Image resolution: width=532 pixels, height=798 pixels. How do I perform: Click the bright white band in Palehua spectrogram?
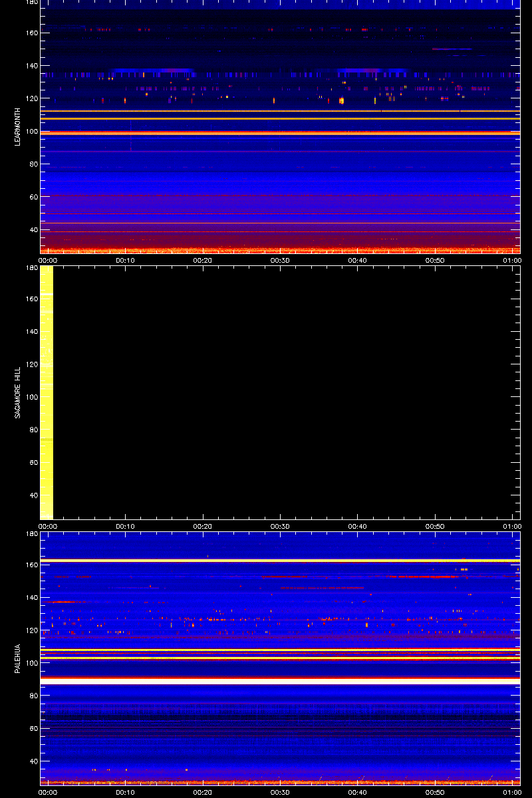click(280, 681)
